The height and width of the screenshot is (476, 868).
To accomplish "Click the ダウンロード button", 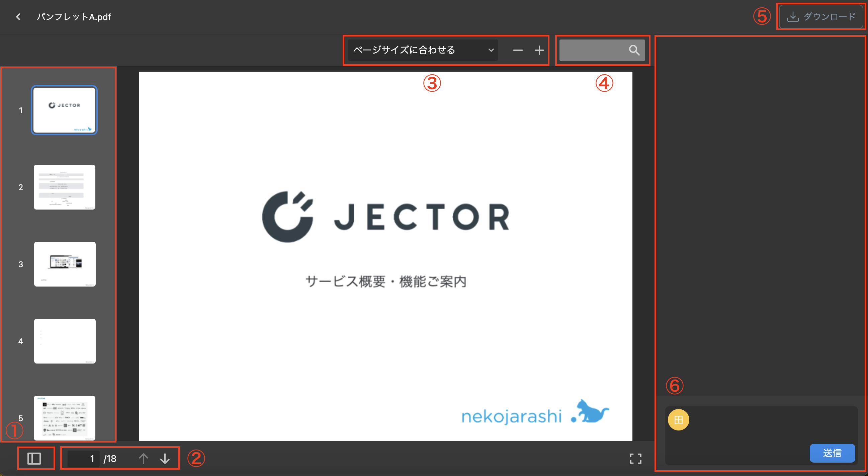I will click(820, 16).
